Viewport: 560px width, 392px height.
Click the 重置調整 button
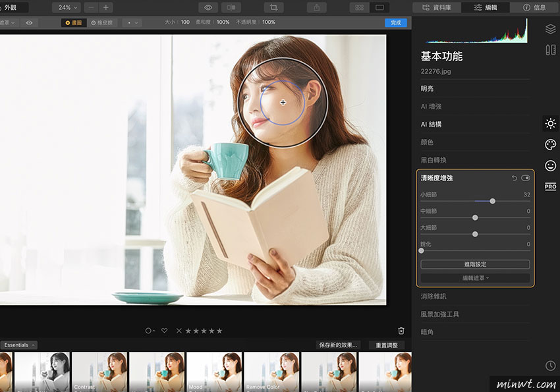[387, 345]
